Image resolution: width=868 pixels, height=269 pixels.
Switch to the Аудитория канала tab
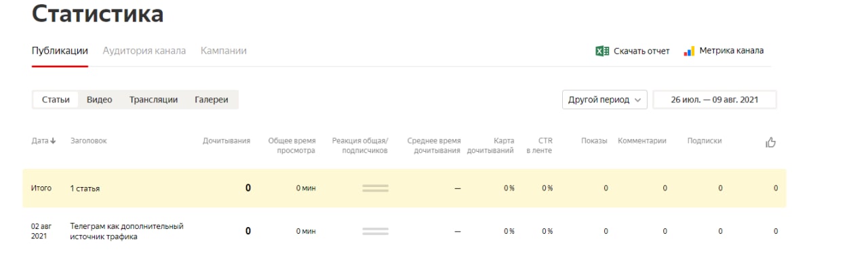(144, 51)
